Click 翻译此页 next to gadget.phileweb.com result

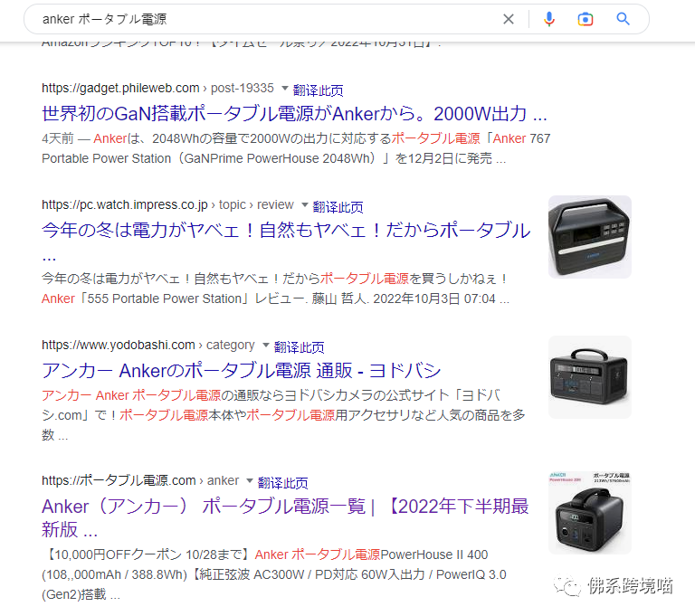click(319, 90)
